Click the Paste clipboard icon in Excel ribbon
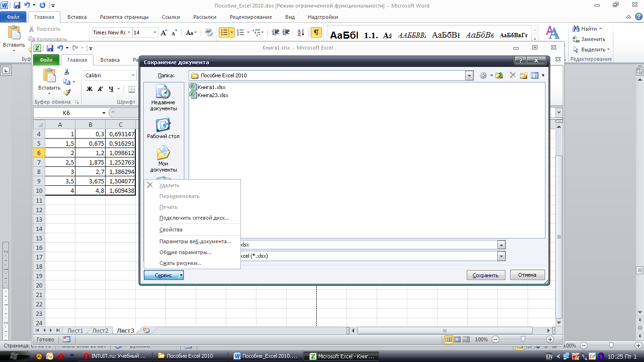644x362 pixels. tap(49, 75)
